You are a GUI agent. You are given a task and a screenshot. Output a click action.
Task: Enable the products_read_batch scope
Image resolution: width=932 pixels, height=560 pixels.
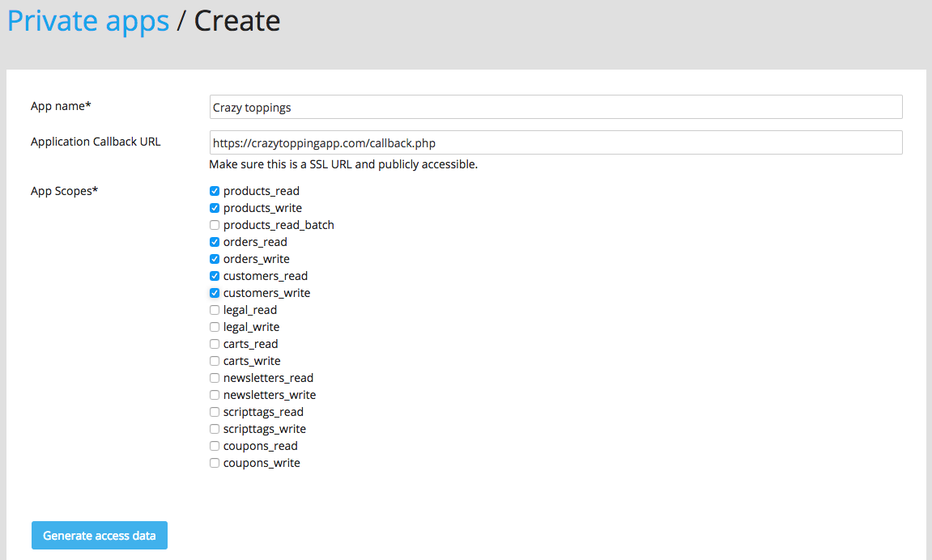click(215, 225)
